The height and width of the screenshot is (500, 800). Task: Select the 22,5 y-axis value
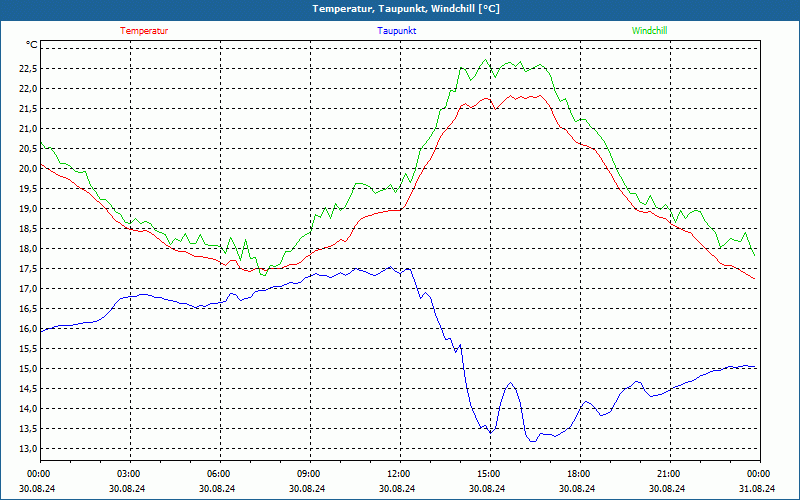pyautogui.click(x=28, y=69)
